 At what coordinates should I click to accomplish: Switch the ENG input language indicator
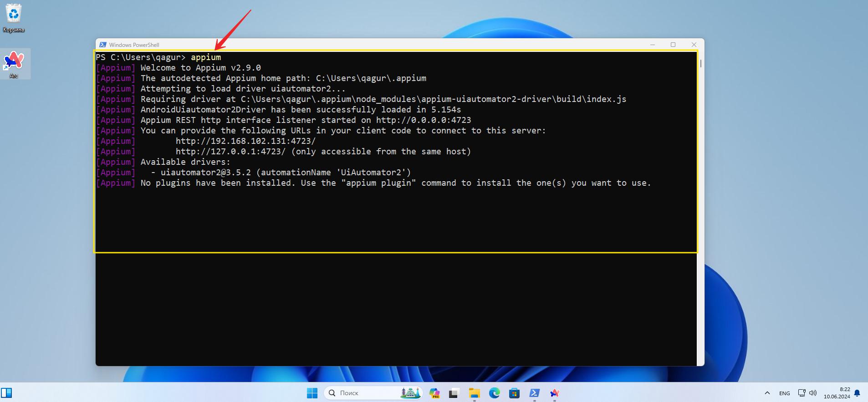tap(784, 393)
